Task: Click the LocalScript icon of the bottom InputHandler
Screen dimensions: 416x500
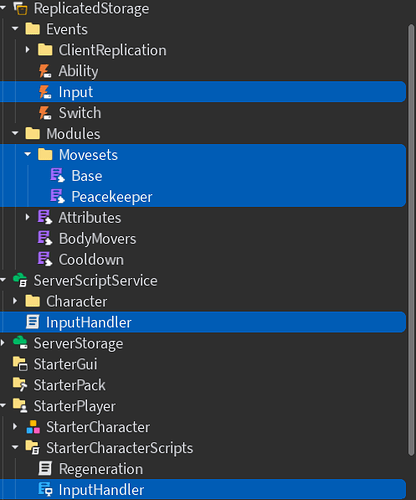Action: (45, 490)
